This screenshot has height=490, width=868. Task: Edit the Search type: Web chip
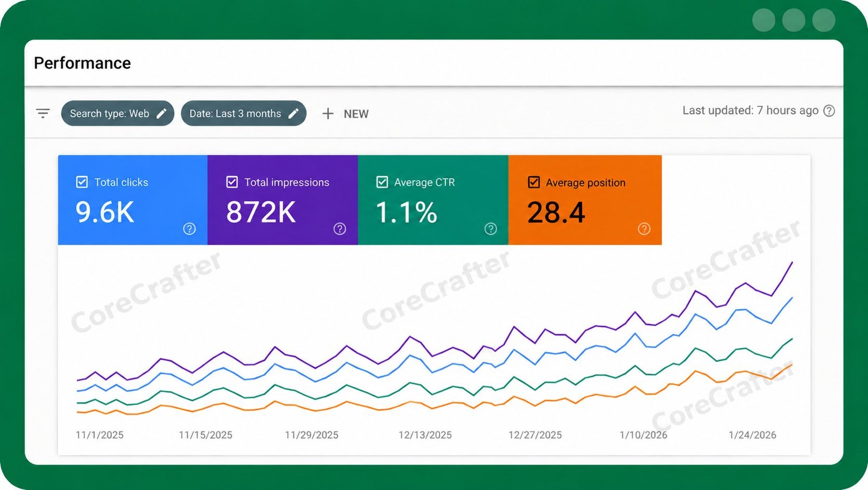click(x=162, y=113)
